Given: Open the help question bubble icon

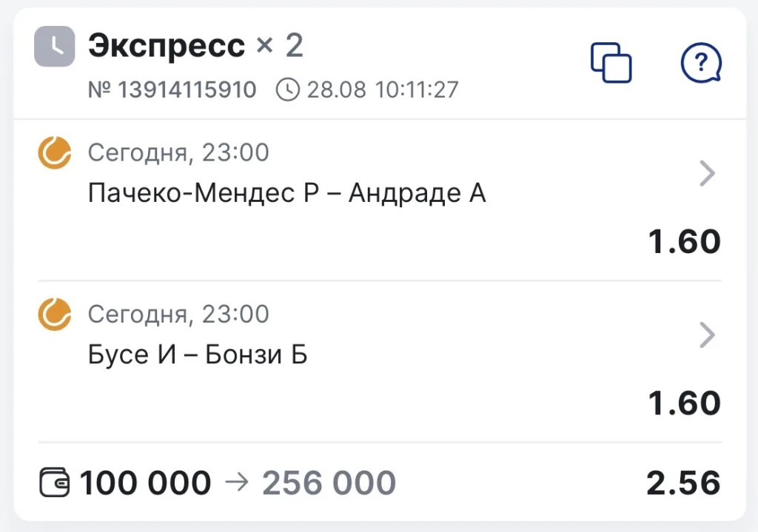Looking at the screenshot, I should pyautogui.click(x=701, y=63).
